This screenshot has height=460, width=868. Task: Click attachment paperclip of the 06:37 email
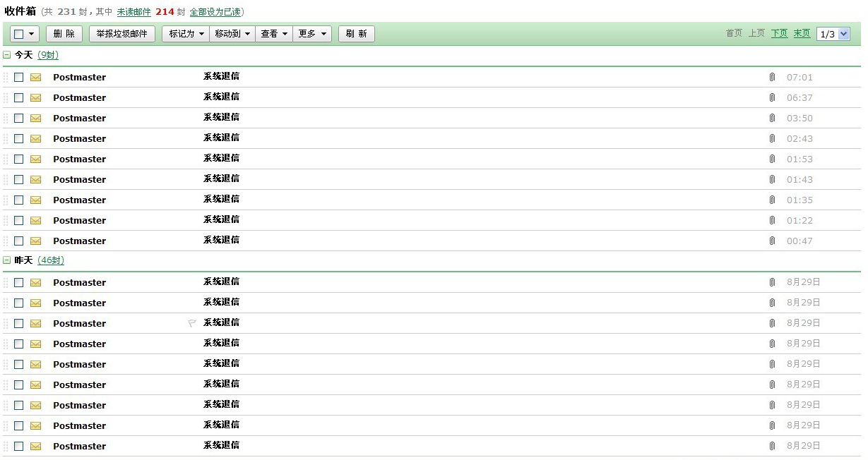[x=772, y=98]
